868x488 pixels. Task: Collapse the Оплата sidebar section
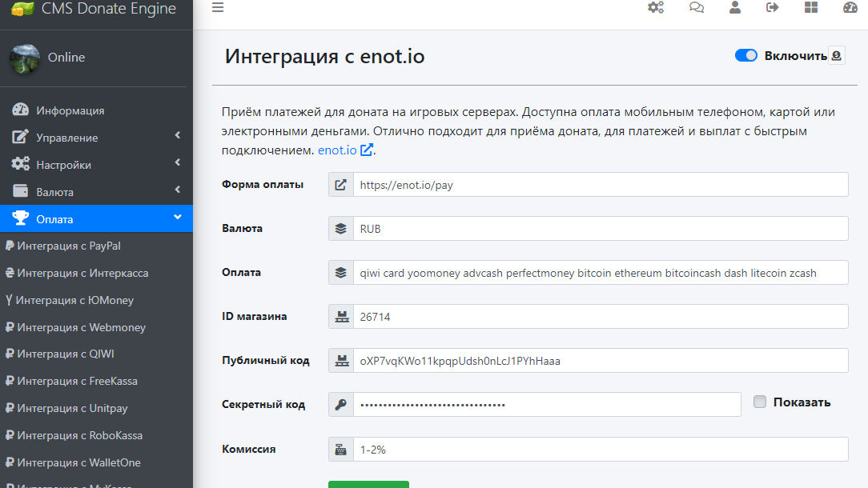96,219
